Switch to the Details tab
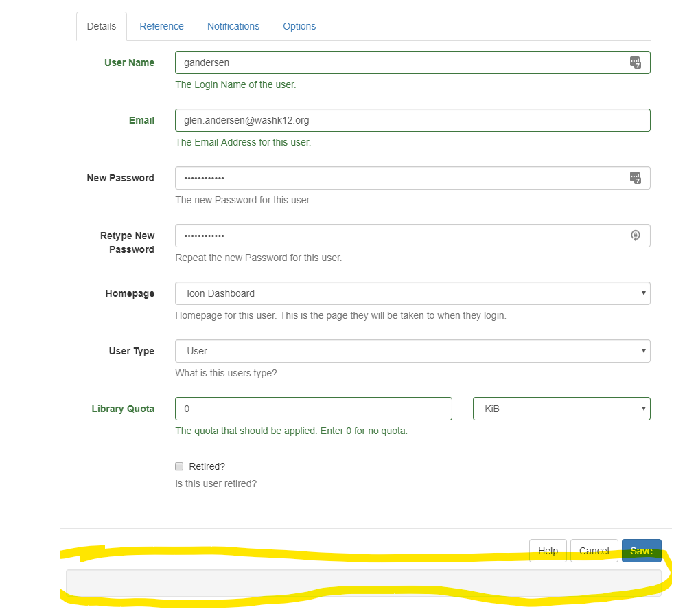Screen dimensions: 674x616 click(102, 26)
